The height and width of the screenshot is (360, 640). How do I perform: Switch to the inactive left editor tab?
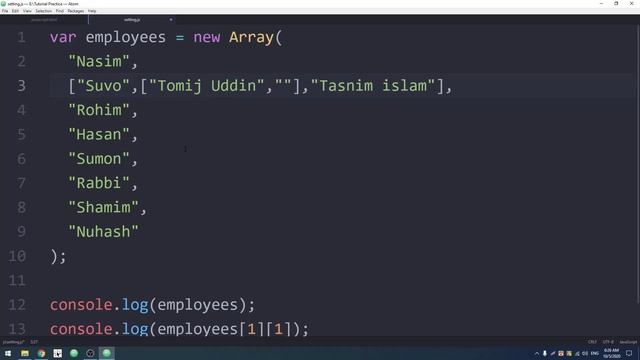[x=44, y=20]
